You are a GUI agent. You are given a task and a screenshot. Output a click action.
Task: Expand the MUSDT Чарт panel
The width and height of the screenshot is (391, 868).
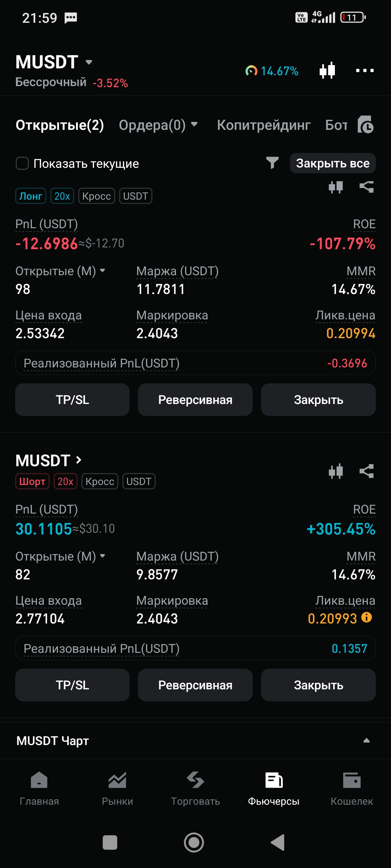point(366,740)
